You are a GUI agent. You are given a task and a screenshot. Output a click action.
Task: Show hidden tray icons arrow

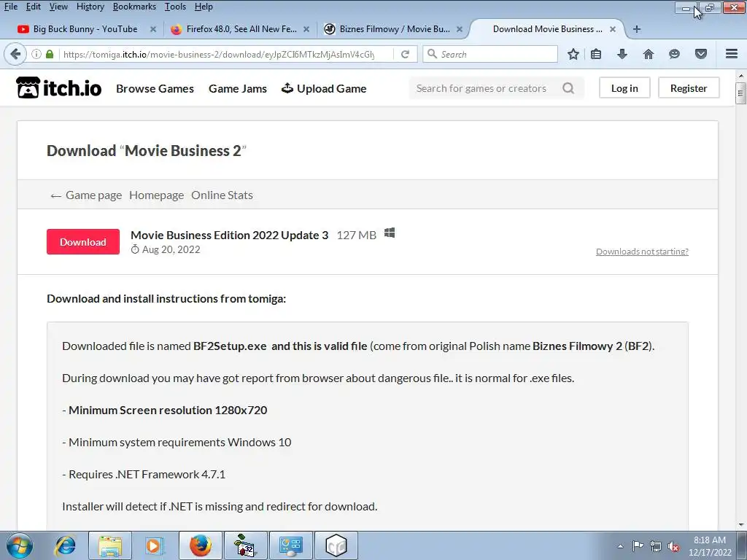tap(620, 546)
